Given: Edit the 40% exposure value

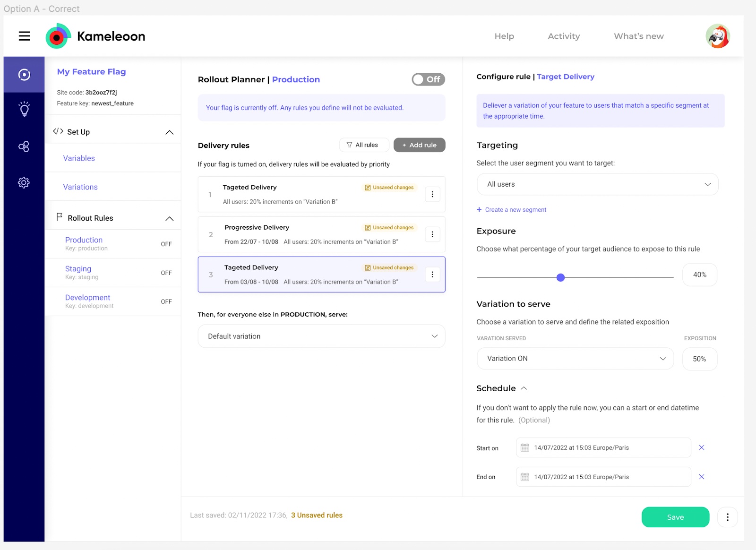Looking at the screenshot, I should tap(700, 275).
